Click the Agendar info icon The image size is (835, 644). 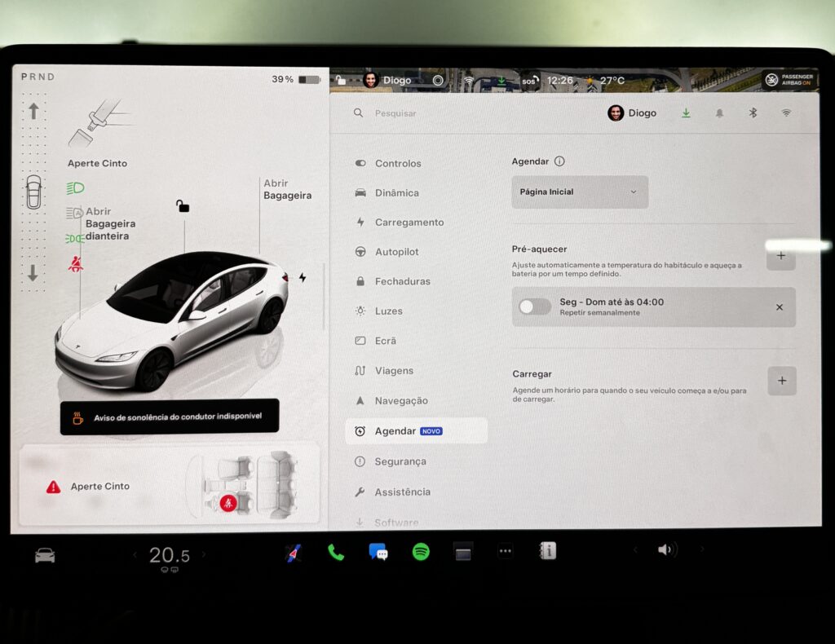559,161
